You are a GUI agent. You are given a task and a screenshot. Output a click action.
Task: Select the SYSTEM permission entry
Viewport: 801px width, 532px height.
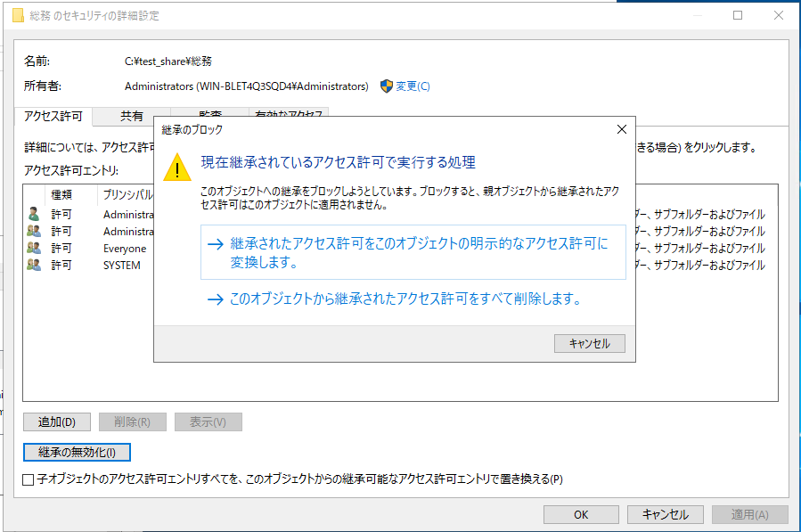tap(400, 266)
